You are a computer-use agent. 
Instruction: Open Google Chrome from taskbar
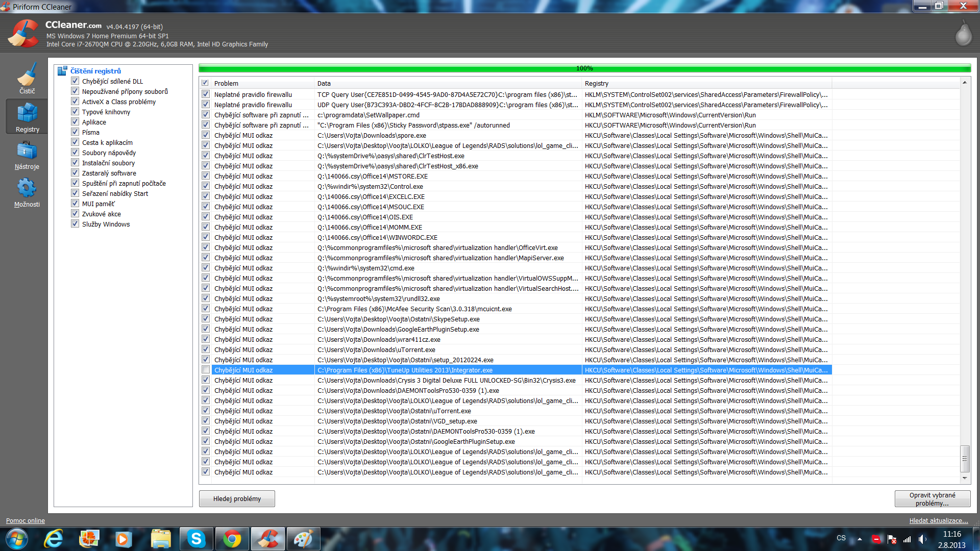pos(232,539)
